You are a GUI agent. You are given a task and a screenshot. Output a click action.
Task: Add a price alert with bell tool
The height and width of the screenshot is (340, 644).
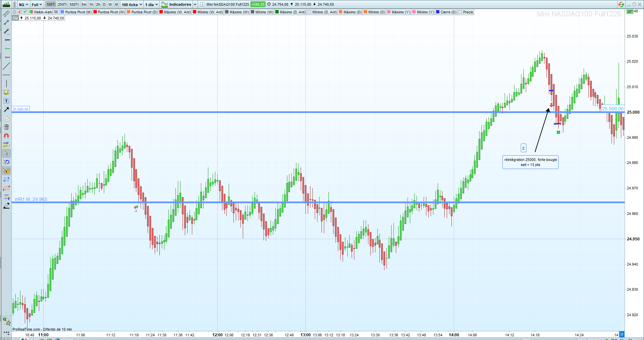[6, 92]
